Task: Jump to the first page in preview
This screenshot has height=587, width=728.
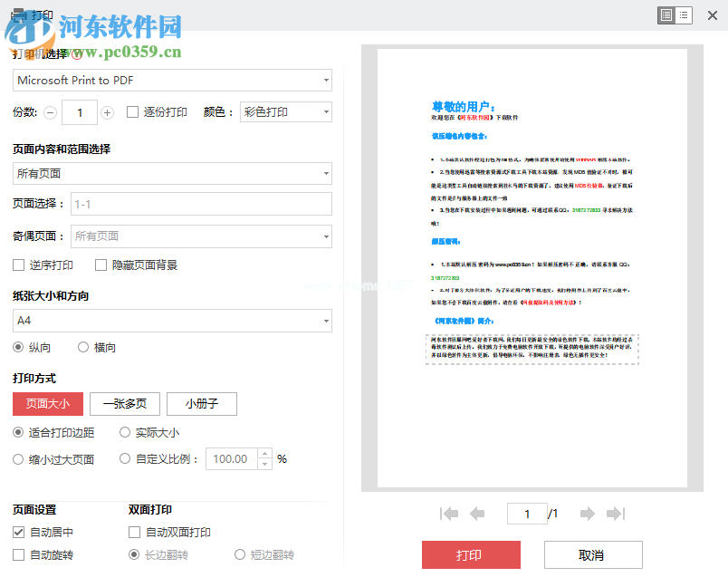Action: pyautogui.click(x=449, y=514)
